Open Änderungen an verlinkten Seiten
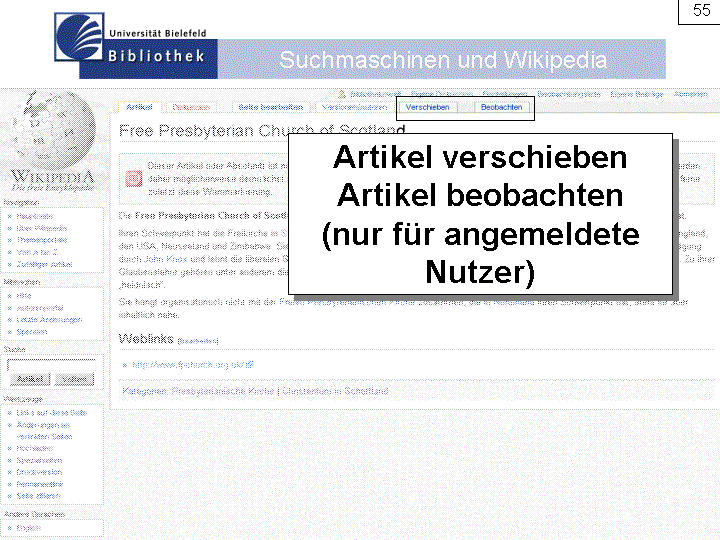The image size is (720, 540). [44, 431]
